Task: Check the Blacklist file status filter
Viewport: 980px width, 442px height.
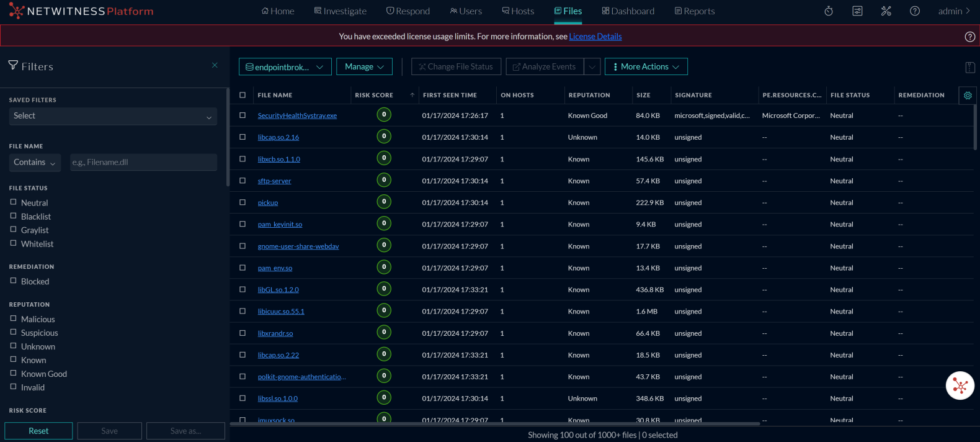Action: pyautogui.click(x=14, y=216)
